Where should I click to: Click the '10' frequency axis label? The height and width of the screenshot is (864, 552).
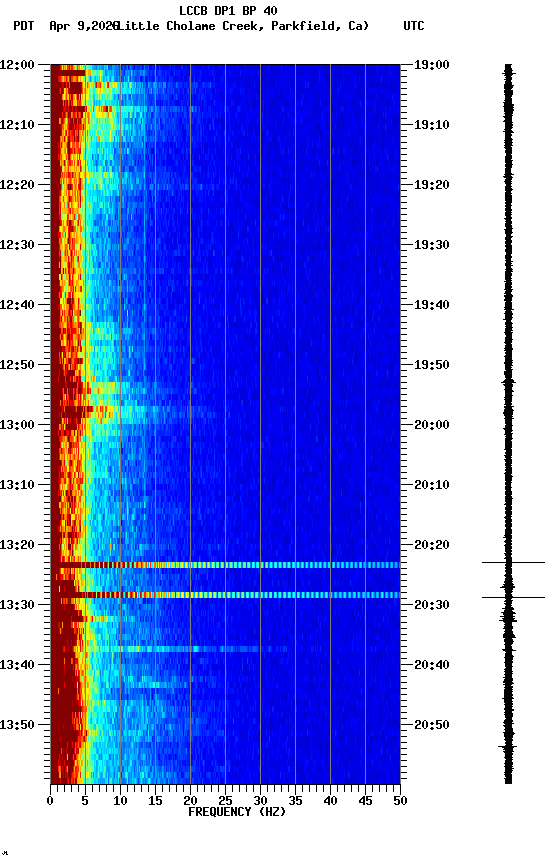(x=120, y=801)
